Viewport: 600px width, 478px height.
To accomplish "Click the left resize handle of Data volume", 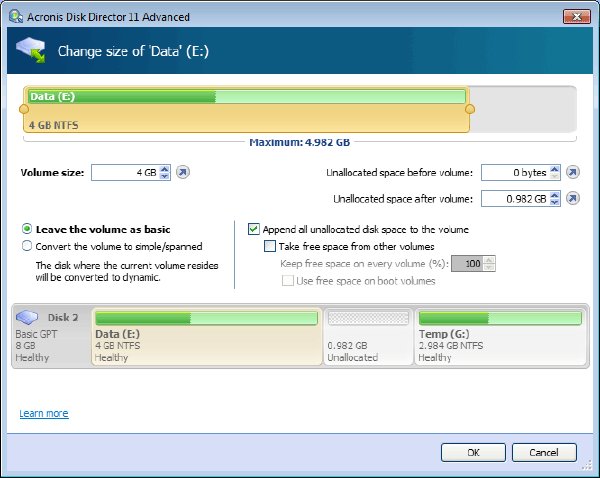I will 24,109.
